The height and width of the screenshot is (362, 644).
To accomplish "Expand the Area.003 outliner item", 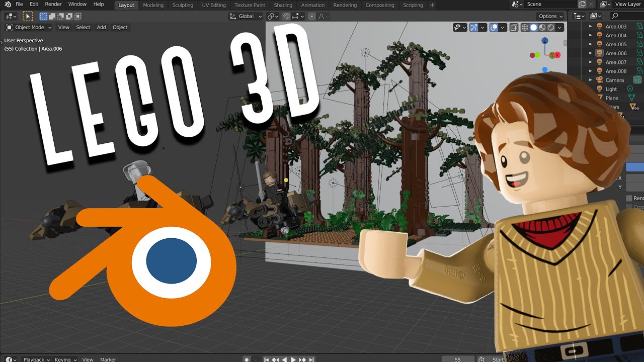I will 591,26.
